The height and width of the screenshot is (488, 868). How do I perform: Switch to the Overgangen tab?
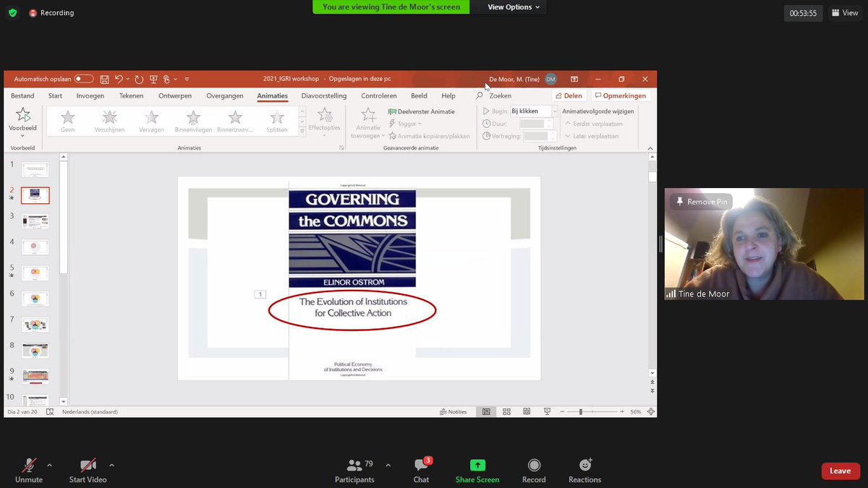(225, 95)
